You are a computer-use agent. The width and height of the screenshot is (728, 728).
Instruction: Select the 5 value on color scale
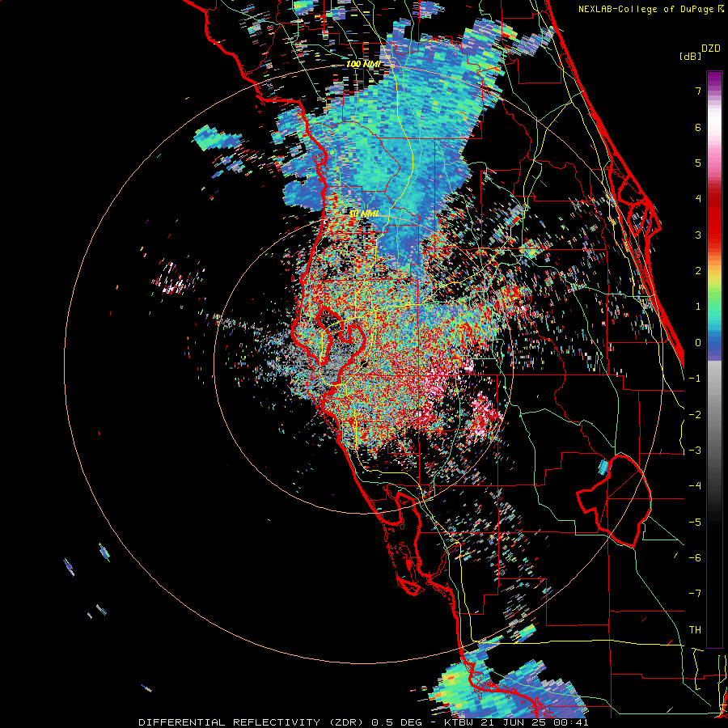698,163
